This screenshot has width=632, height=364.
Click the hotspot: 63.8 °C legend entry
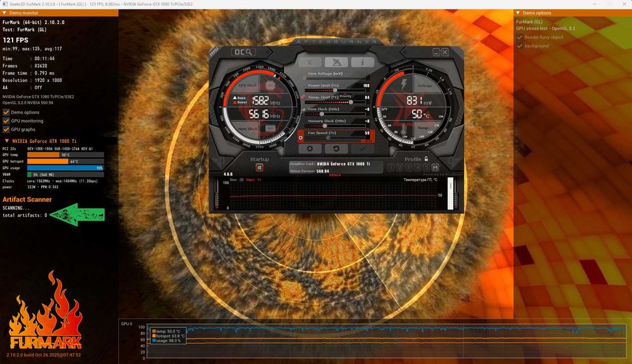pyautogui.click(x=168, y=336)
